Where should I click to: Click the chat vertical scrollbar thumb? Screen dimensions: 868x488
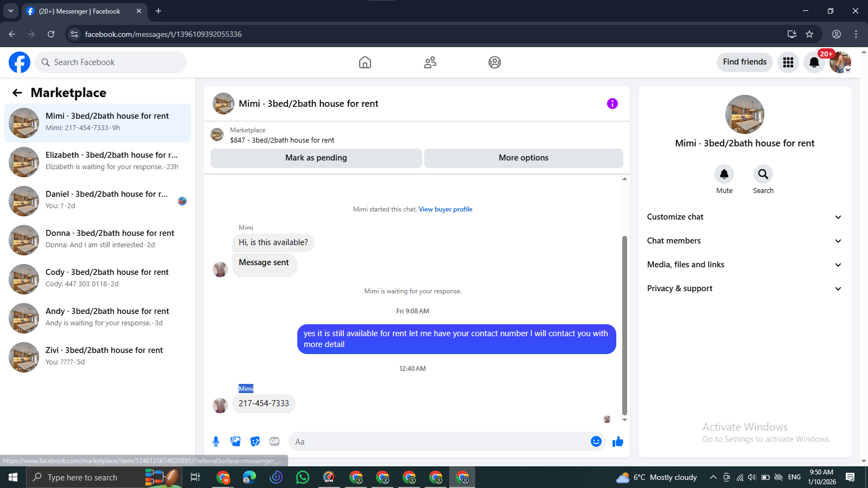(624, 325)
